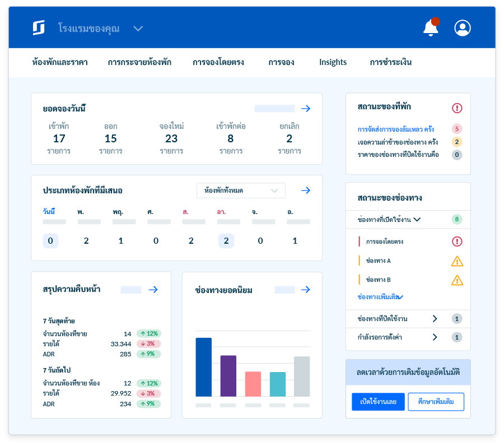Click the arrow icon in สรุปความคืบหน้า panel
The width and height of the screenshot is (504, 446).
coord(153,290)
